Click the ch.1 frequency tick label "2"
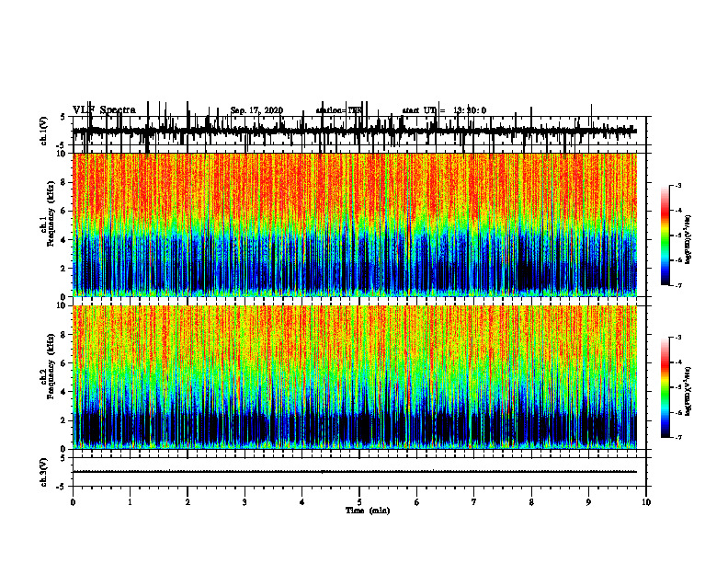 point(63,269)
